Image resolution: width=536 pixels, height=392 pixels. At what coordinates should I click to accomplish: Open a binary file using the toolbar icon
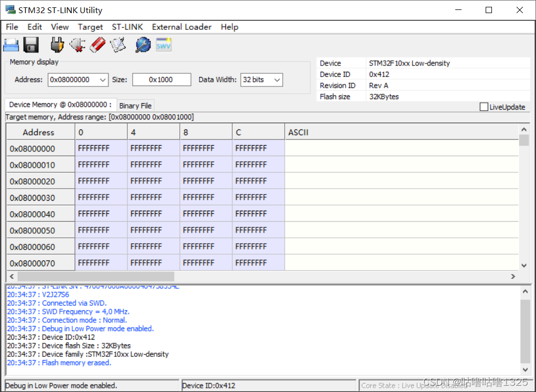coord(11,45)
